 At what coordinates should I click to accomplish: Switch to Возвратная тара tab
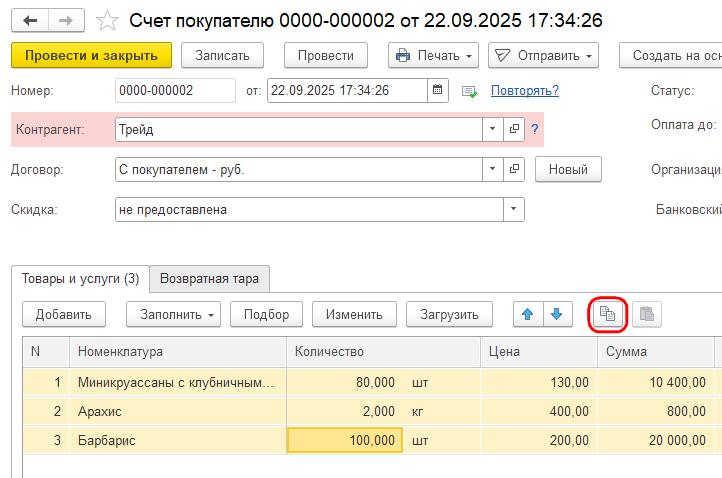pyautogui.click(x=210, y=279)
